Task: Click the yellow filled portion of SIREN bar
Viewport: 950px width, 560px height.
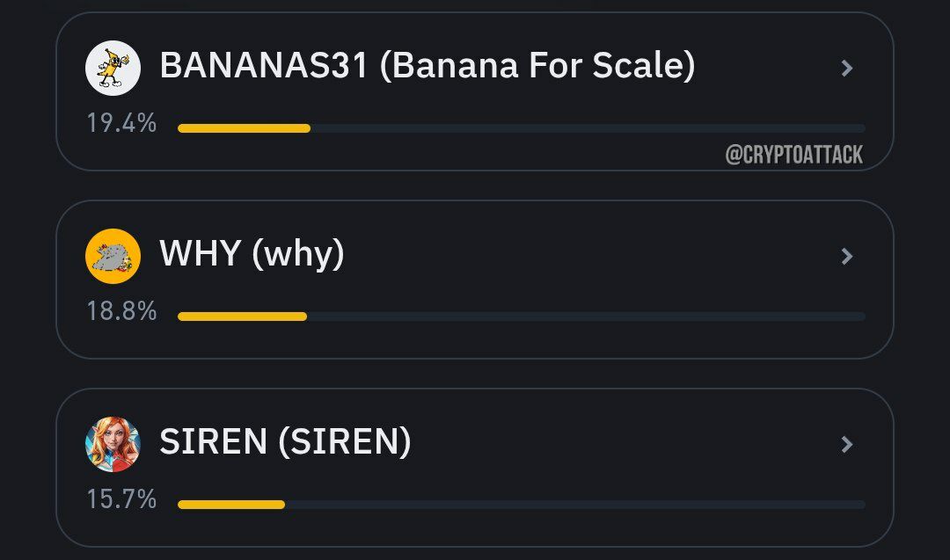Action: pyautogui.click(x=231, y=505)
